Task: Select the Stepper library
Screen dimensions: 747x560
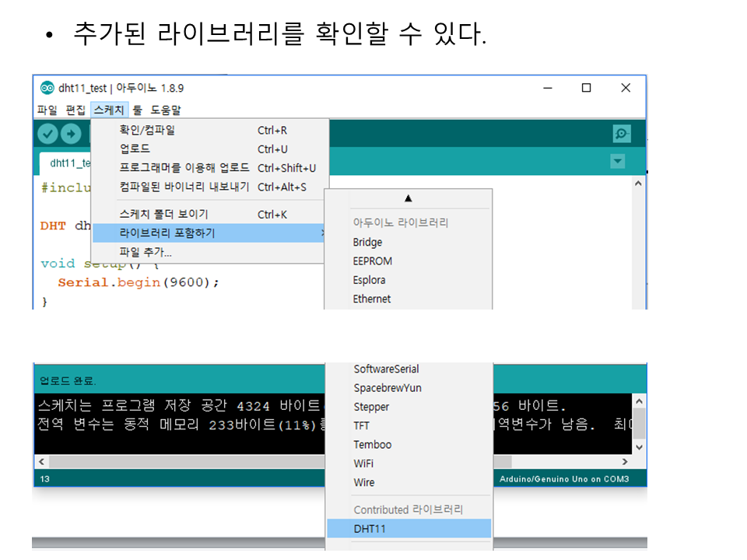Action: click(x=409, y=407)
